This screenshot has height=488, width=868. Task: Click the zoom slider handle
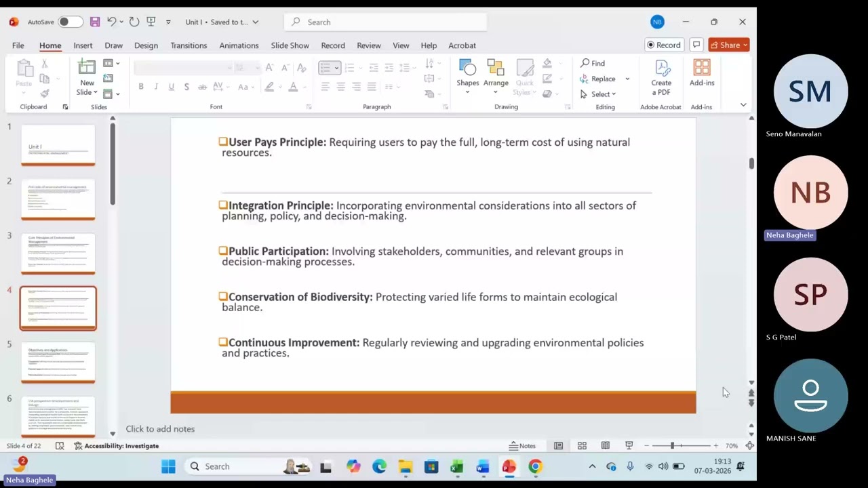672,445
